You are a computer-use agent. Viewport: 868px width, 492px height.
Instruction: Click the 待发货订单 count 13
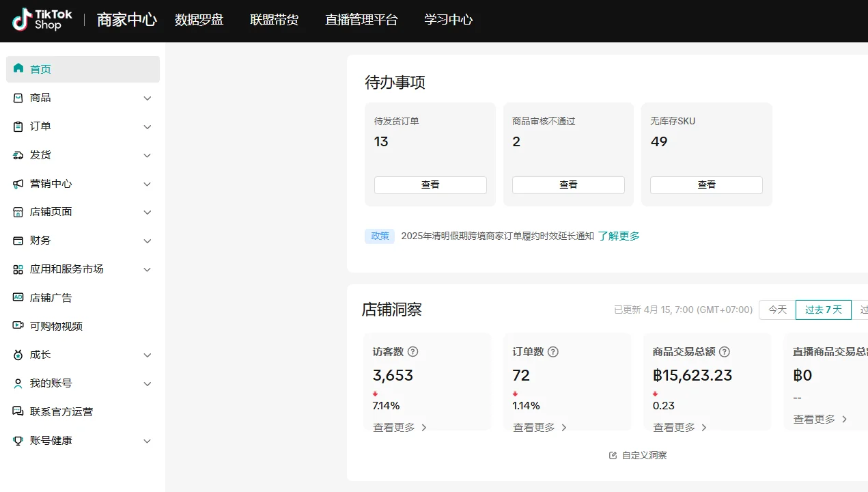point(381,141)
